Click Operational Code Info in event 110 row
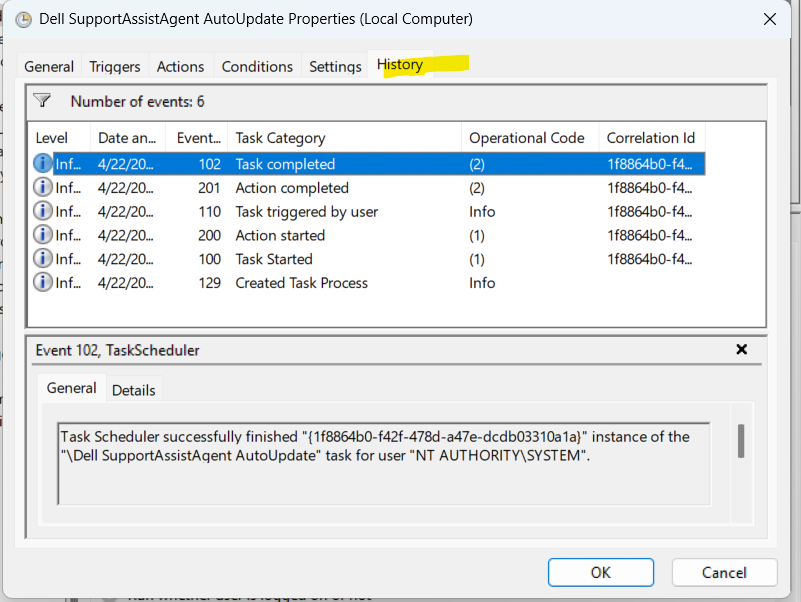Image resolution: width=801 pixels, height=602 pixels. (x=482, y=212)
